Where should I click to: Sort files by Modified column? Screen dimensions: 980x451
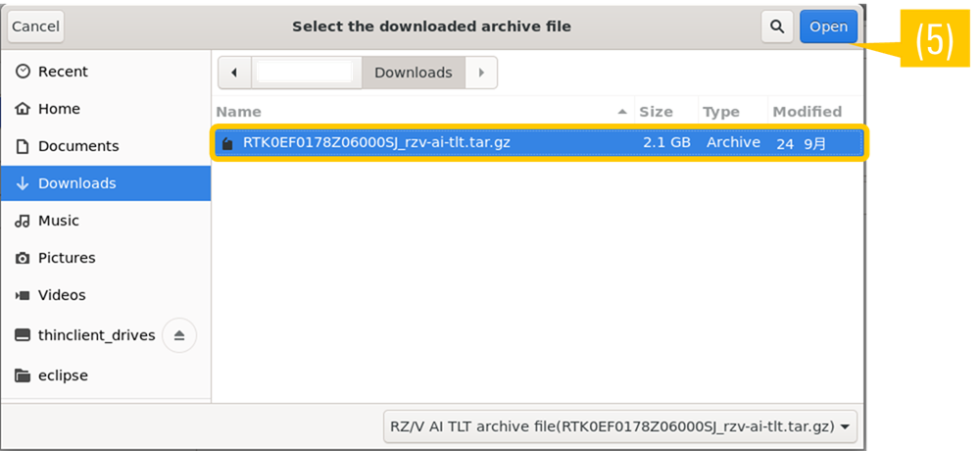[x=807, y=112]
